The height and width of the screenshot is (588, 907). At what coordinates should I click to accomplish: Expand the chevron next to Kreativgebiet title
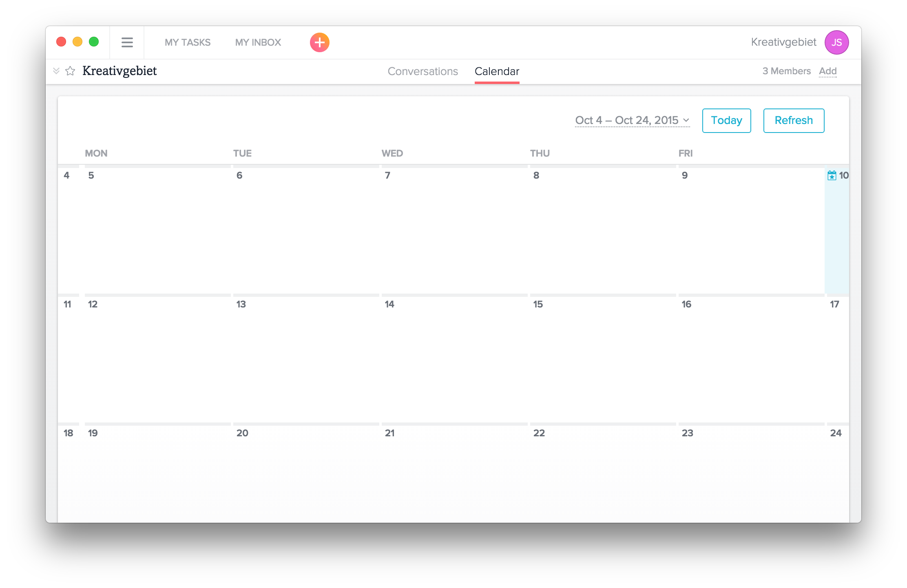coord(56,71)
